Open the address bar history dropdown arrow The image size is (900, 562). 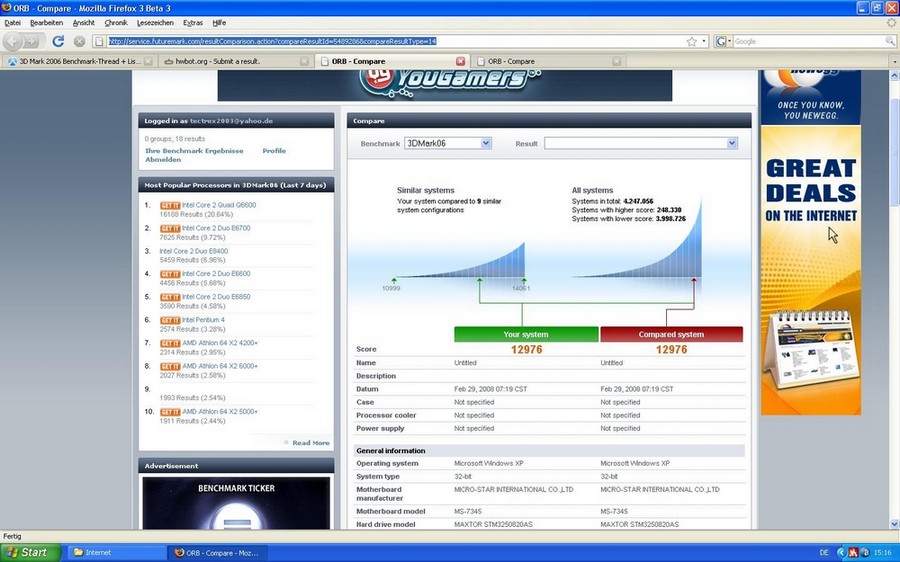pyautogui.click(x=704, y=41)
